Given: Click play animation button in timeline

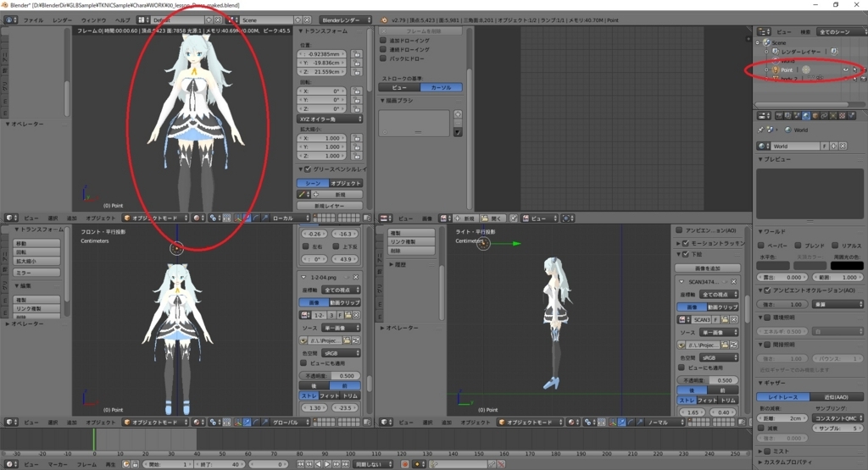Looking at the screenshot, I should point(327,464).
